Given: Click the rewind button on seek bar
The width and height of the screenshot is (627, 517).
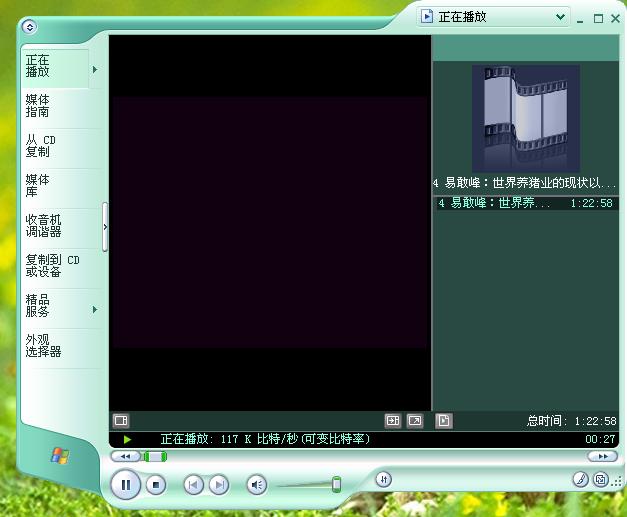Looking at the screenshot, I should (x=125, y=456).
